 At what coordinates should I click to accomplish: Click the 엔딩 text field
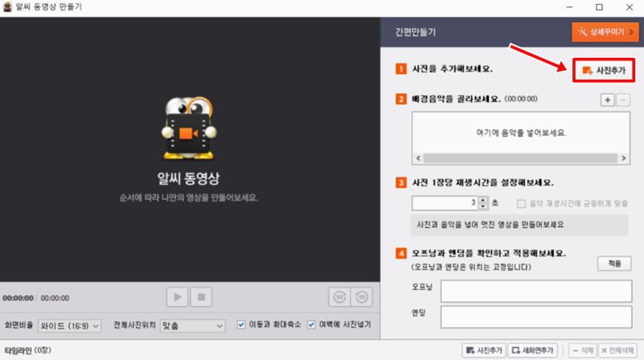point(536,317)
